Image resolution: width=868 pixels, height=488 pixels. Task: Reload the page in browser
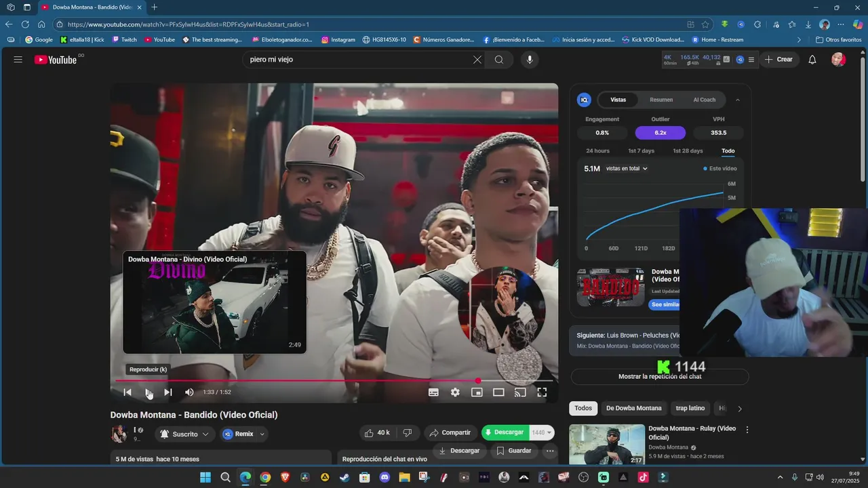pos(25,24)
